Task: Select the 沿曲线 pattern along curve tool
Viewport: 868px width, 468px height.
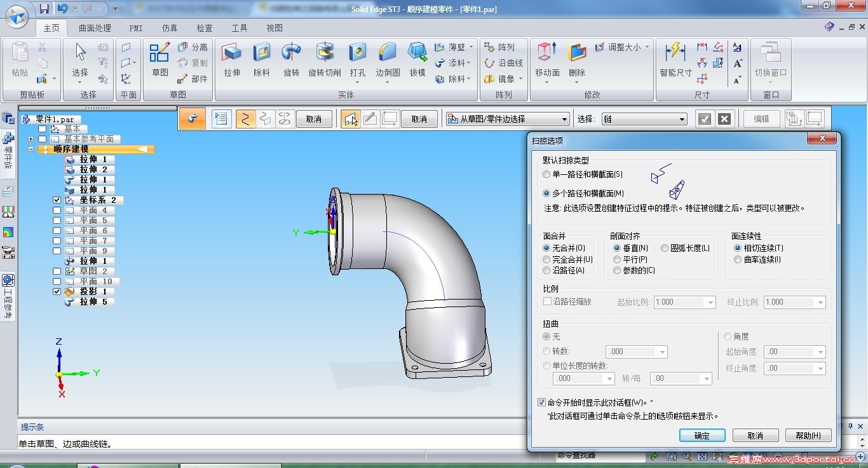Action: coord(503,63)
